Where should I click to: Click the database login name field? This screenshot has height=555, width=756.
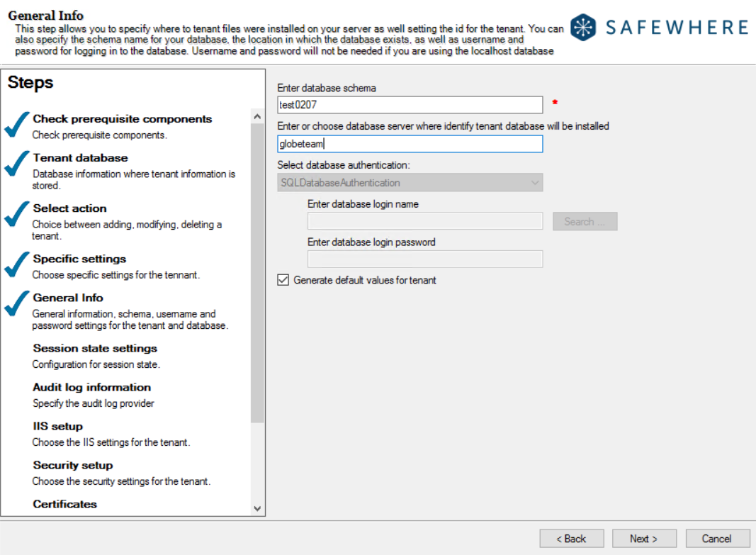[425, 221]
